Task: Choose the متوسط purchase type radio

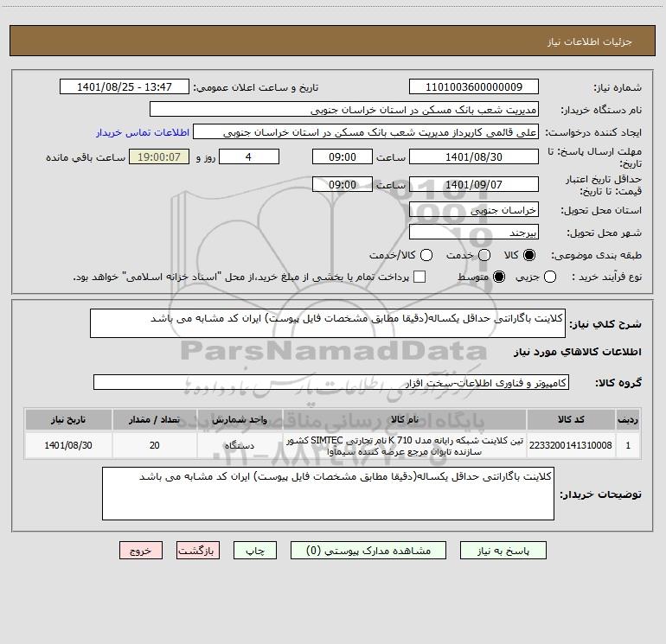Action: coord(499,277)
